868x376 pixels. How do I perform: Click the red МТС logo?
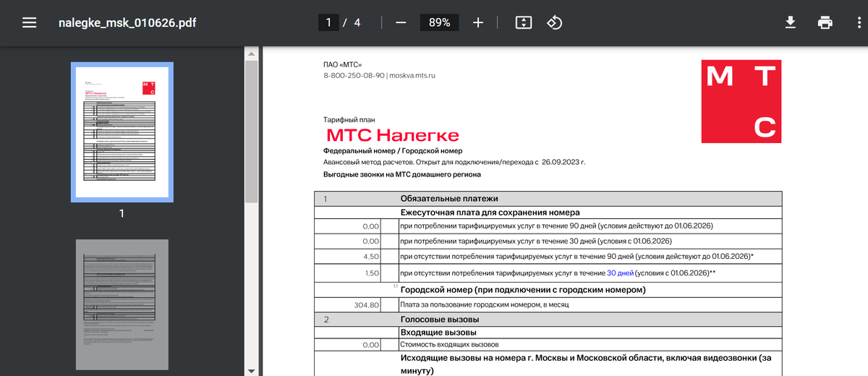(741, 102)
